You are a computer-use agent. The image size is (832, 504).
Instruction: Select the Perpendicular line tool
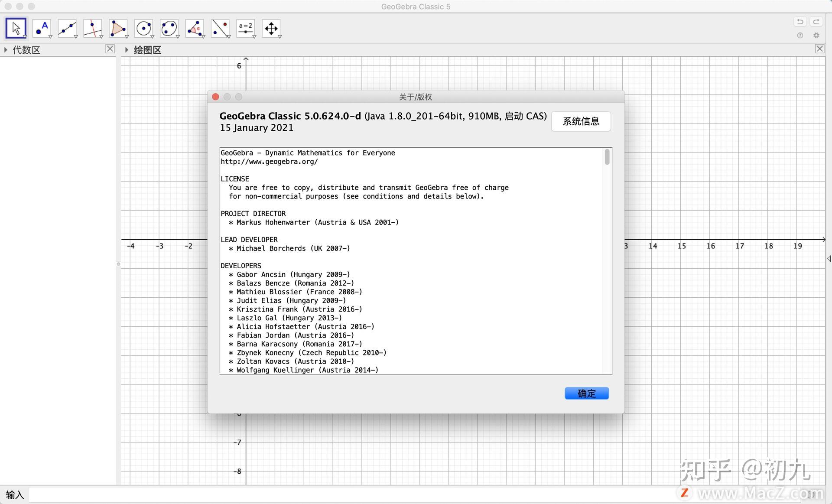coord(93,29)
